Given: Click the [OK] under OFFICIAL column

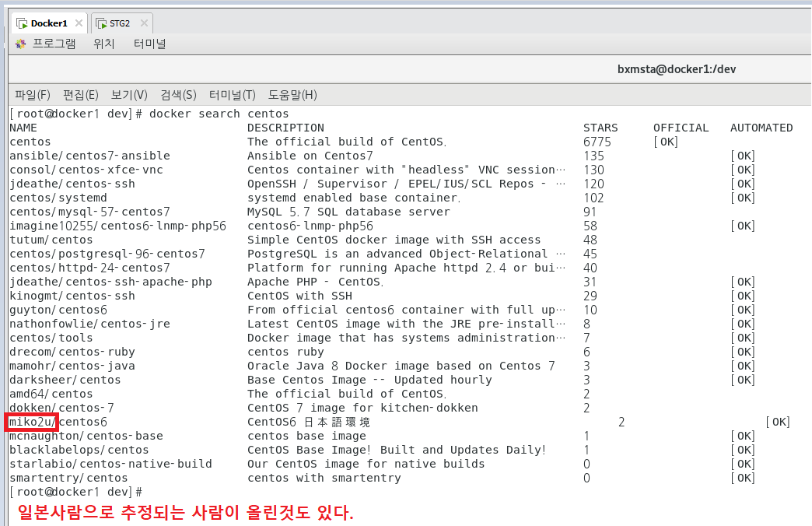Looking at the screenshot, I should 666,142.
